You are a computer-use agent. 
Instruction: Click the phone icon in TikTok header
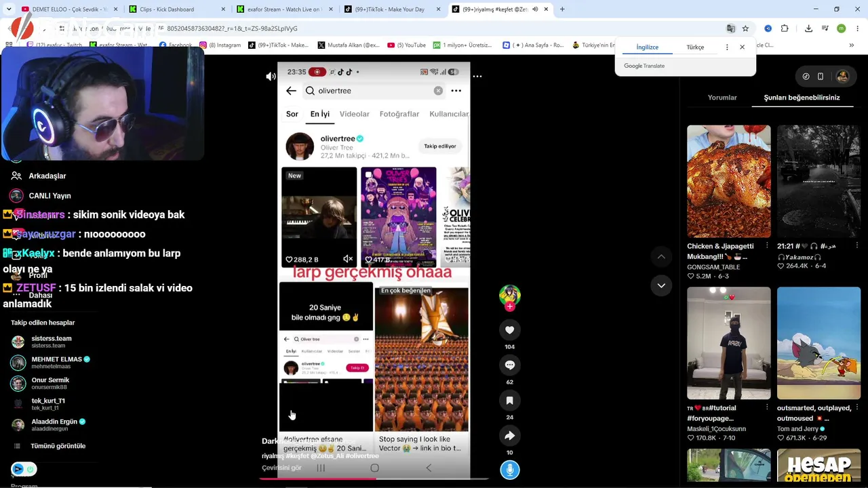(821, 77)
